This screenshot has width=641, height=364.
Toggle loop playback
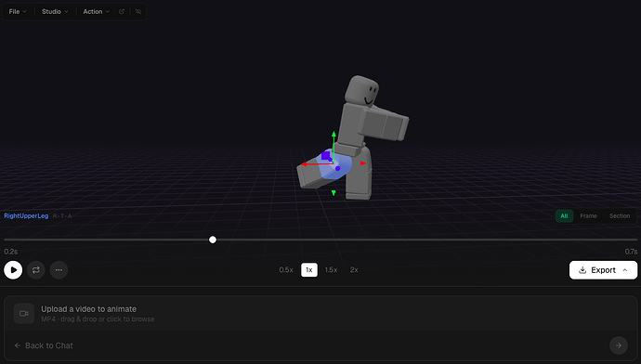(36, 270)
